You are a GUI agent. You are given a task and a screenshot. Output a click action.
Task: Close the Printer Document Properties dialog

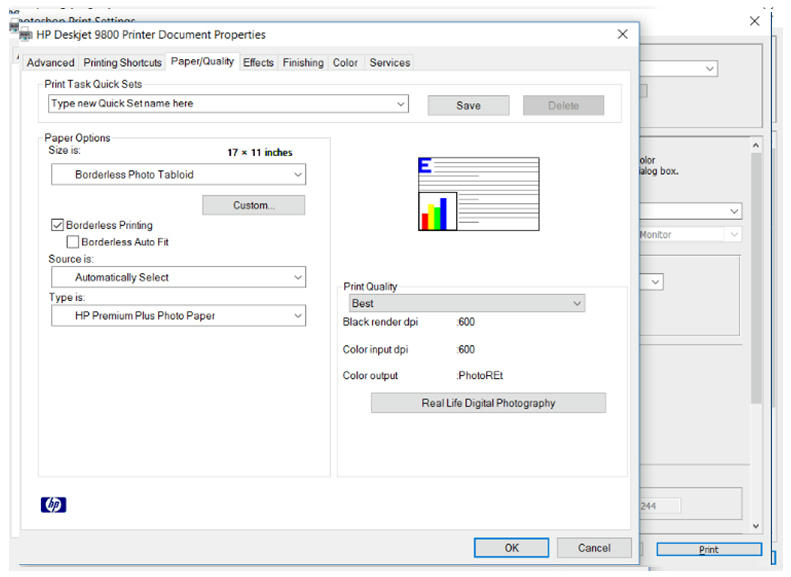pos(622,34)
